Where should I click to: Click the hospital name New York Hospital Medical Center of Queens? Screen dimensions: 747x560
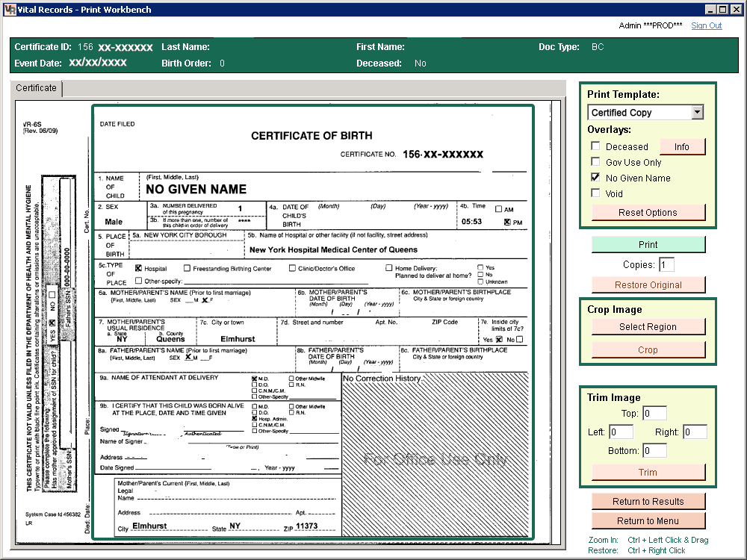(x=333, y=249)
